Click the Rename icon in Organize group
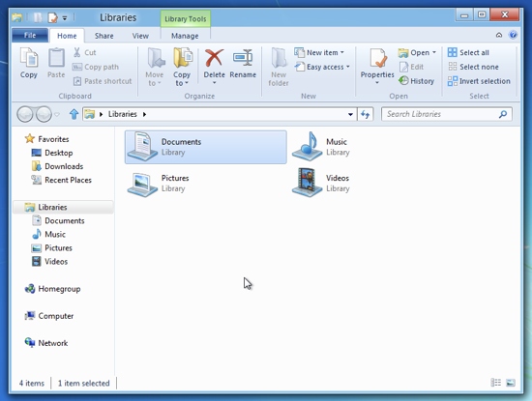This screenshot has width=532, height=401. pyautogui.click(x=243, y=58)
